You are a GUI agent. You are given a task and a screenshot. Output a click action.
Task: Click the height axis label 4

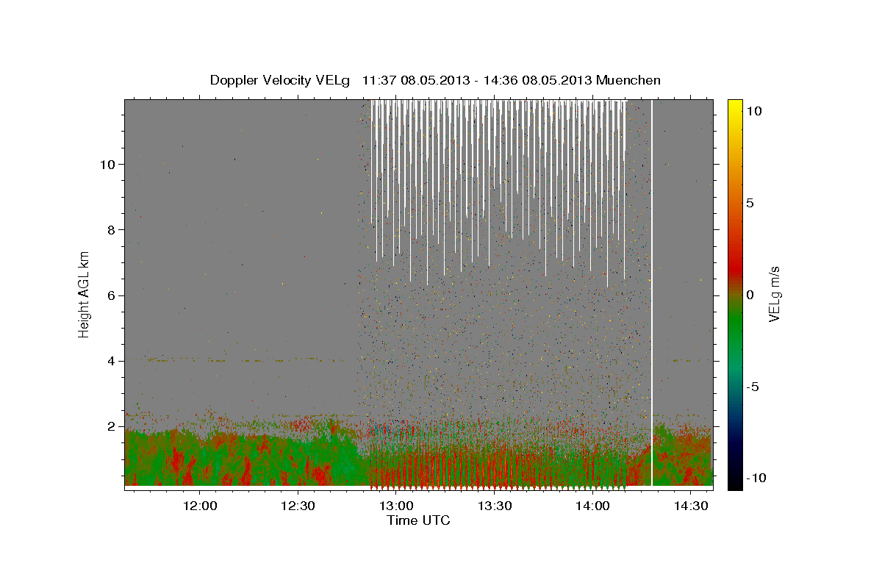click(x=110, y=361)
